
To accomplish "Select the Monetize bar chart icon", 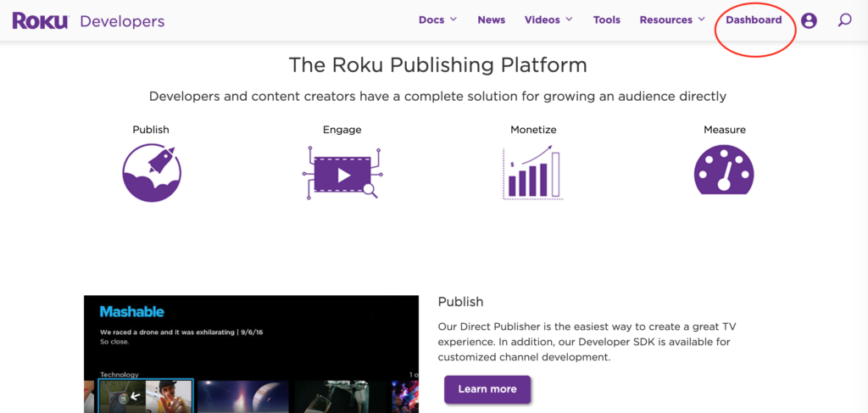I will pos(531,173).
